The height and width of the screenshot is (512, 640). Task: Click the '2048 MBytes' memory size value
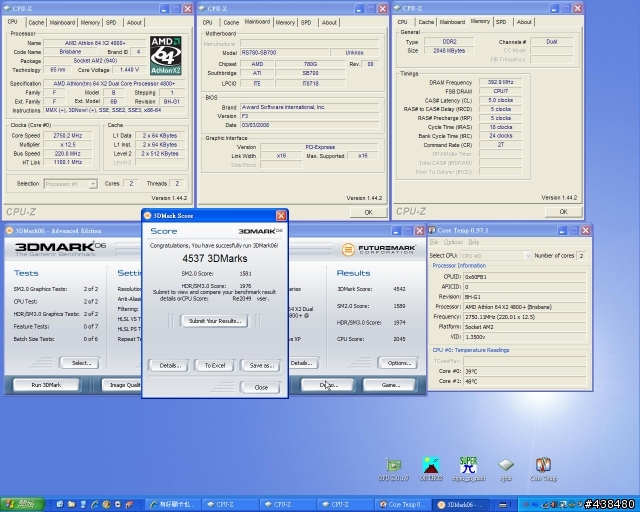(449, 51)
